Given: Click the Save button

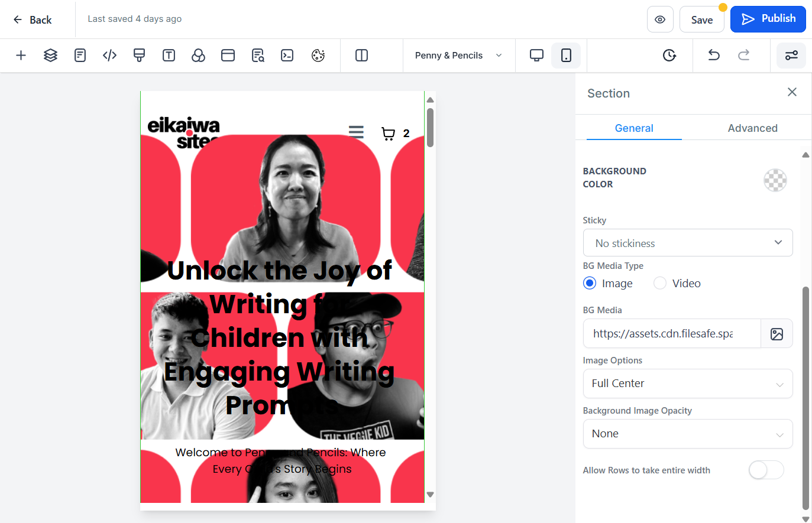Looking at the screenshot, I should (702, 20).
